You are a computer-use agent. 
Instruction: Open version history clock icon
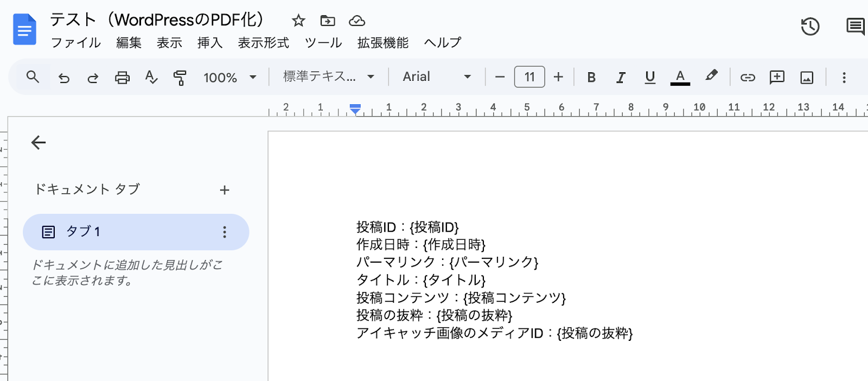(x=810, y=26)
